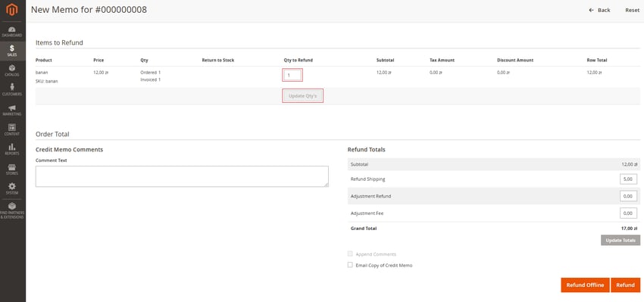The height and width of the screenshot is (302, 644).
Task: Open Find Partners & Extensions
Action: tap(12, 210)
